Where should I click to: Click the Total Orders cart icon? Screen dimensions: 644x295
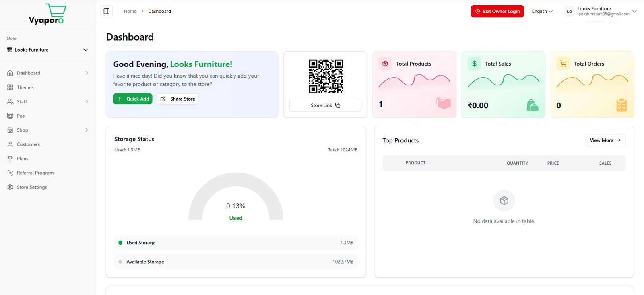click(563, 64)
